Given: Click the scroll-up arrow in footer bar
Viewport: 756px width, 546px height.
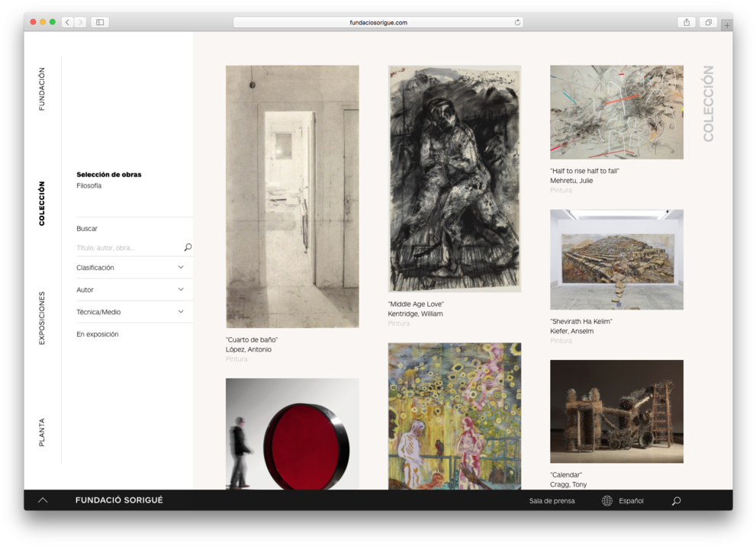Looking at the screenshot, I should pos(43,500).
